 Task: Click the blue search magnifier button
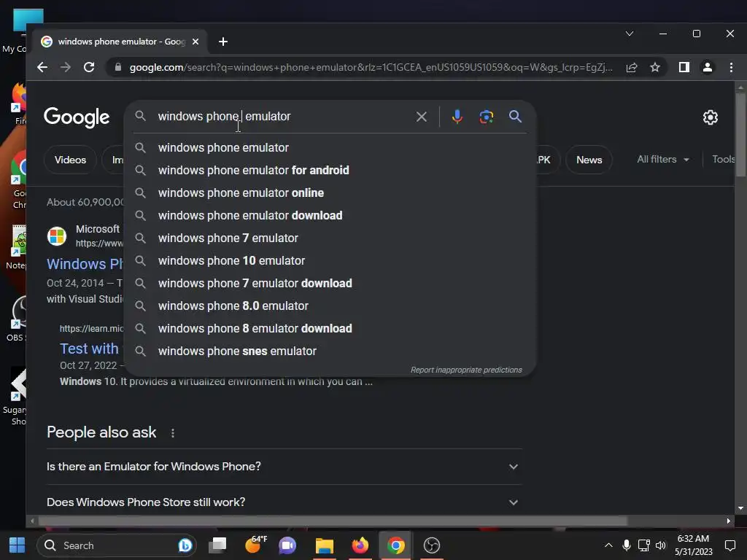coord(515,116)
